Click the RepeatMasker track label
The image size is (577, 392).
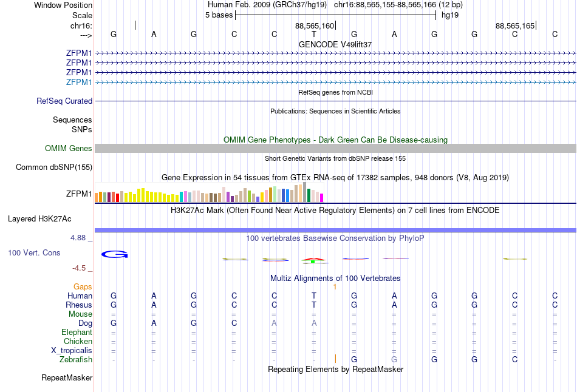click(67, 377)
